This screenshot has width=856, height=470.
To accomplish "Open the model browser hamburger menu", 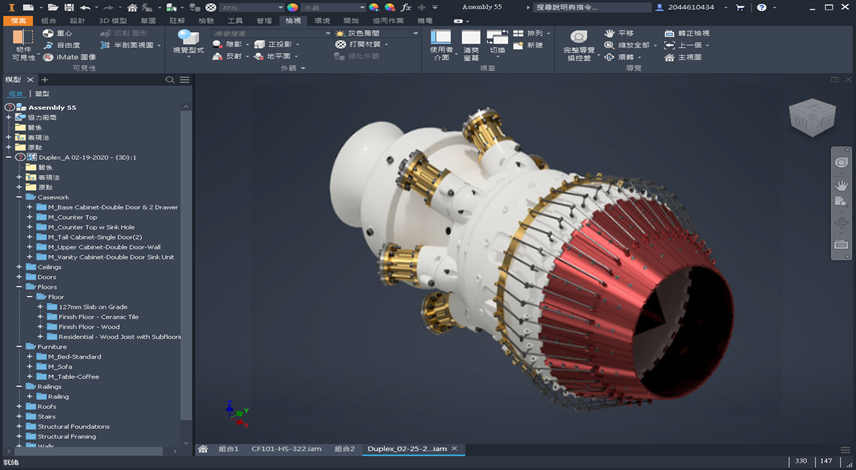I will pos(185,80).
